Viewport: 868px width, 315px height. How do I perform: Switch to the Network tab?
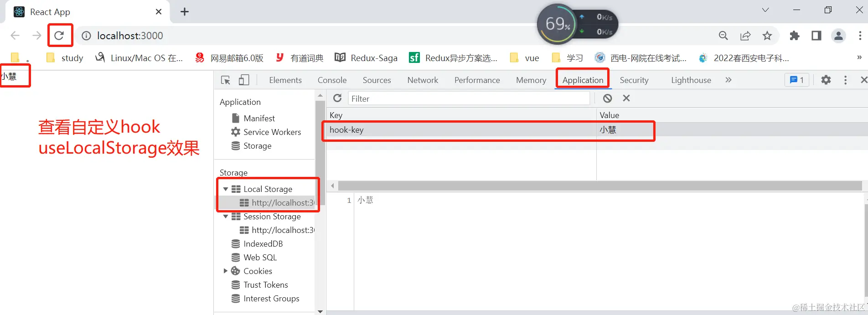[x=423, y=80]
